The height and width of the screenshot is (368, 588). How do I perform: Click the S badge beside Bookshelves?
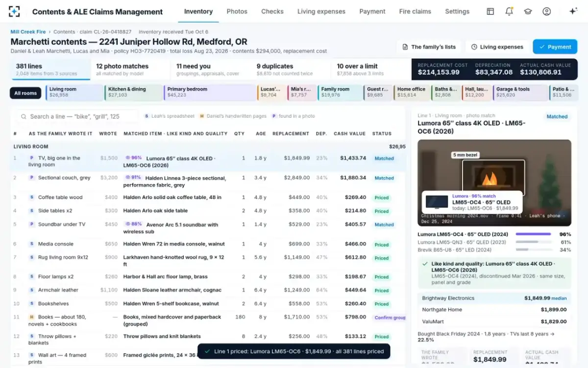(32, 304)
